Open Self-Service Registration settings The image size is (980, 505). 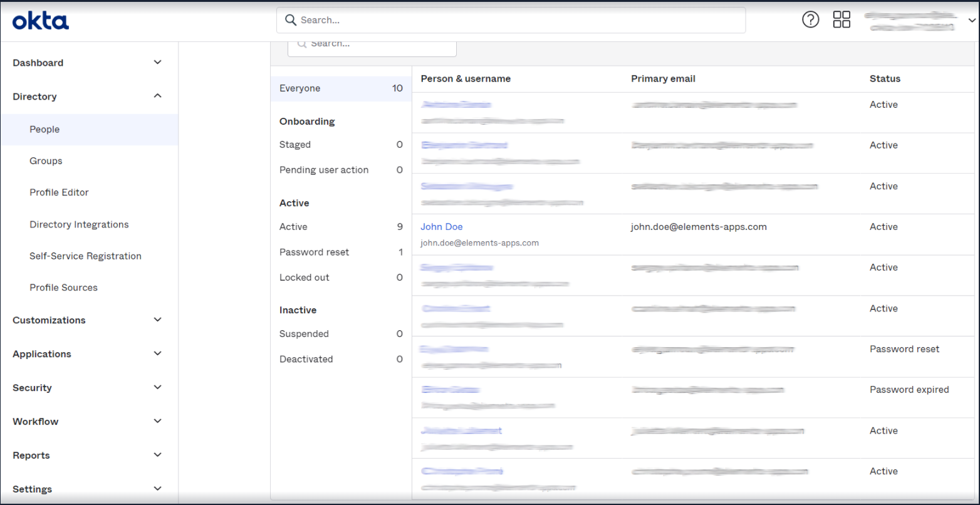click(85, 256)
